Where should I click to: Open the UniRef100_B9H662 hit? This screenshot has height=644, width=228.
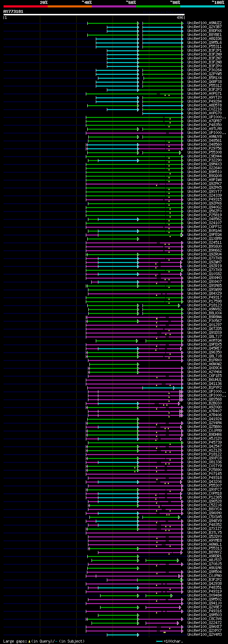tap(204, 250)
